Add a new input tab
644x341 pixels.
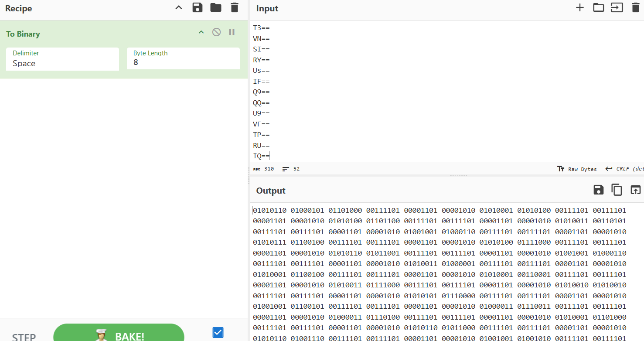click(579, 7)
